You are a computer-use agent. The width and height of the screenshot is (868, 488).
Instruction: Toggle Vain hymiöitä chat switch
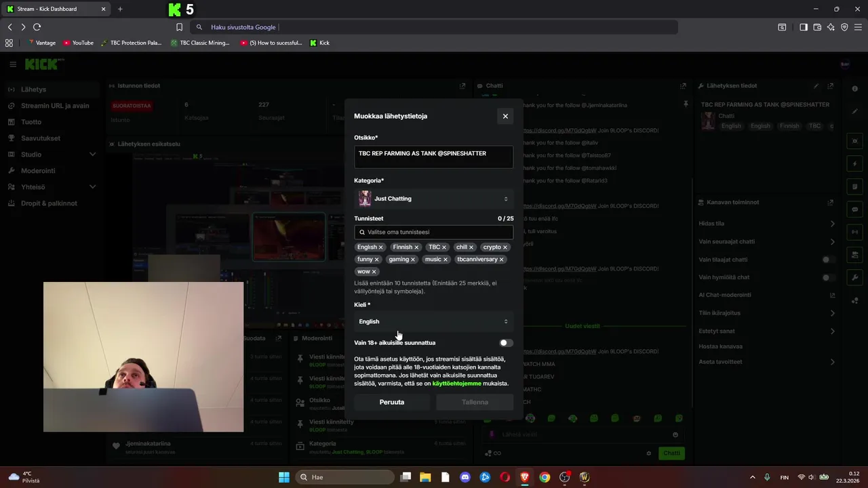(x=828, y=278)
